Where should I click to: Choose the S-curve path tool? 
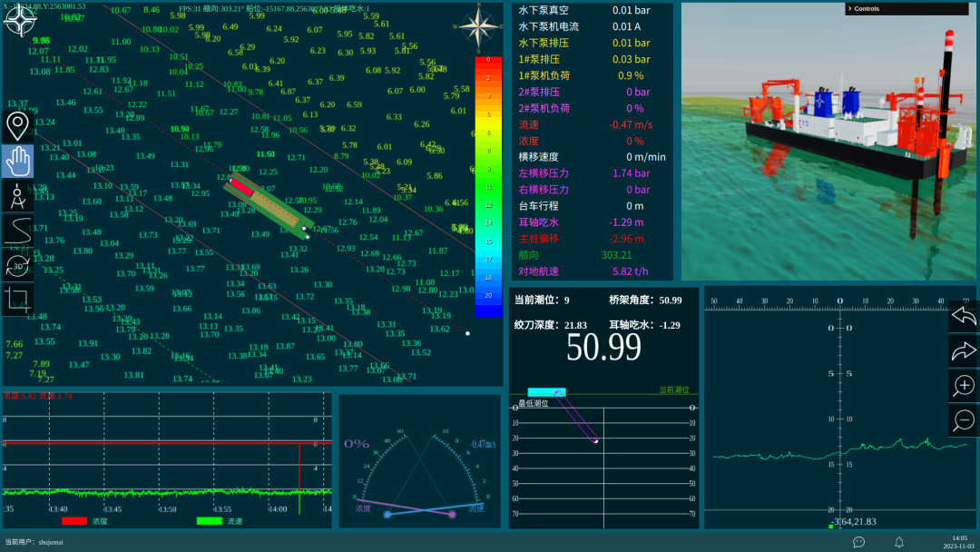(x=17, y=231)
